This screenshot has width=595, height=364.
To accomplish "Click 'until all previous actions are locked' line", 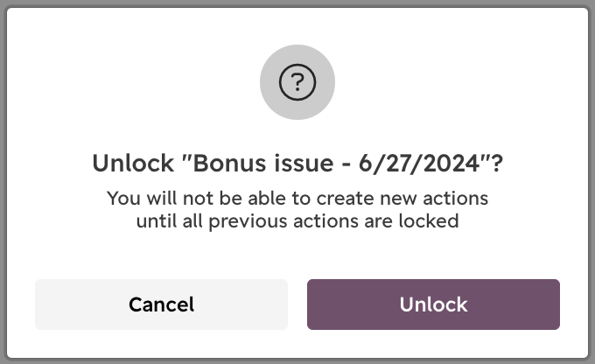I will pos(297,220).
